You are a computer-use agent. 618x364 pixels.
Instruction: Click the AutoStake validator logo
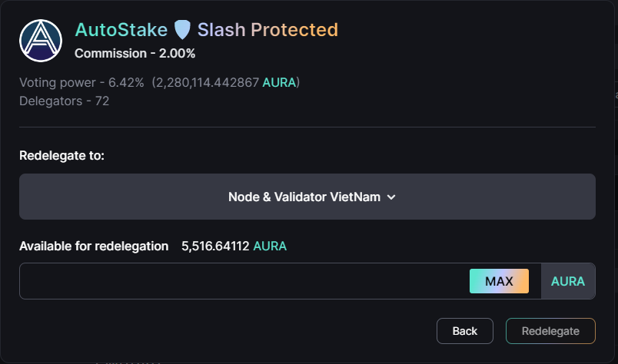pyautogui.click(x=41, y=41)
